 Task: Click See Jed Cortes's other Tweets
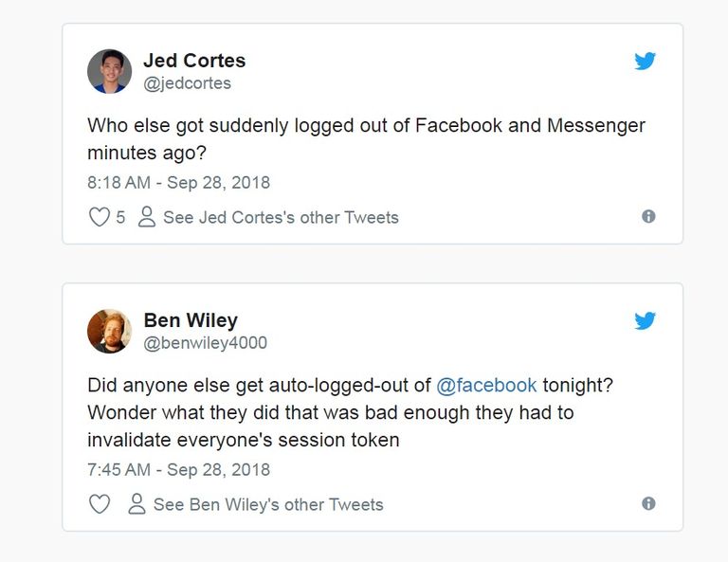[281, 217]
